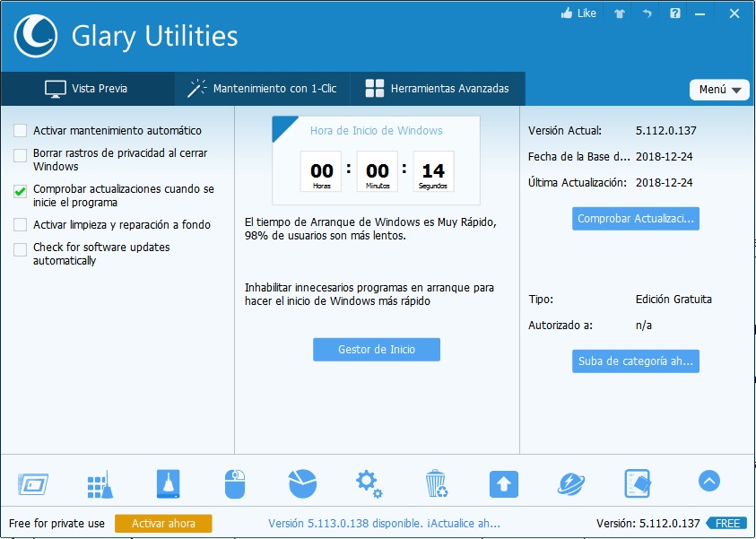This screenshot has width=756, height=539.
Task: Switch to Mantenimiento con 1-Clic tab
Action: click(x=262, y=89)
